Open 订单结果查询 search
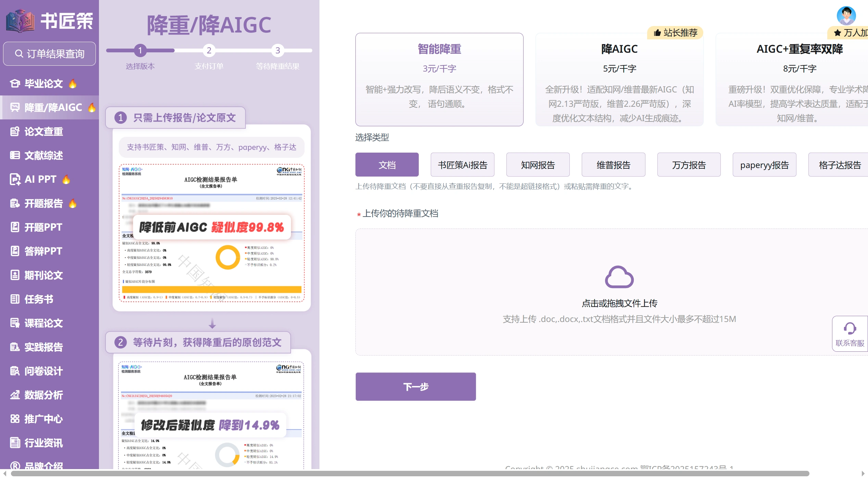Image resolution: width=868 pixels, height=478 pixels. click(49, 53)
